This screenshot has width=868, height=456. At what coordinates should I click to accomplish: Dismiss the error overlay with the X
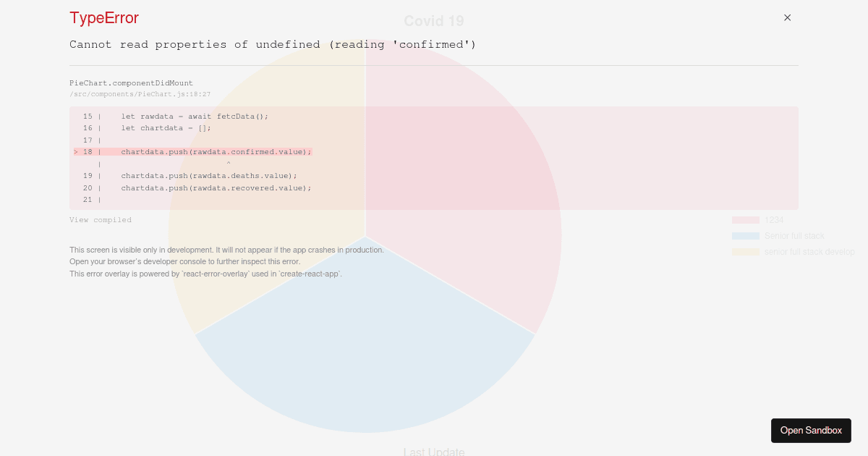[x=787, y=17]
